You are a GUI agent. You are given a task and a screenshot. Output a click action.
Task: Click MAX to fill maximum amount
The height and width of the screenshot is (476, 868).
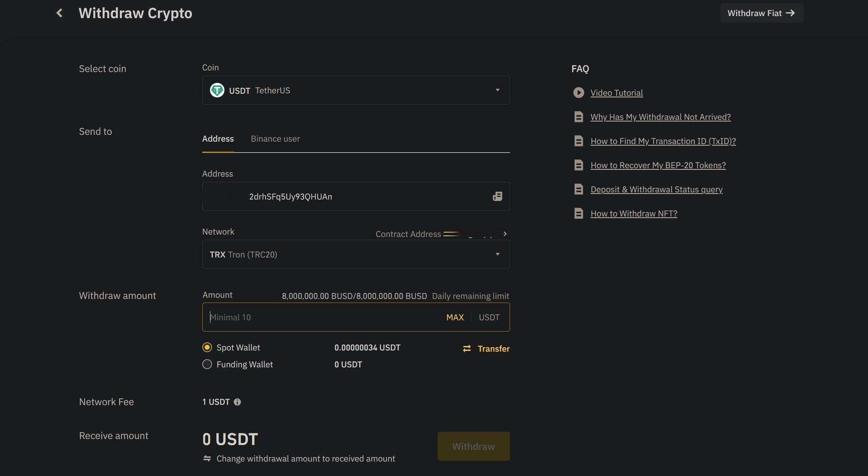(x=455, y=317)
